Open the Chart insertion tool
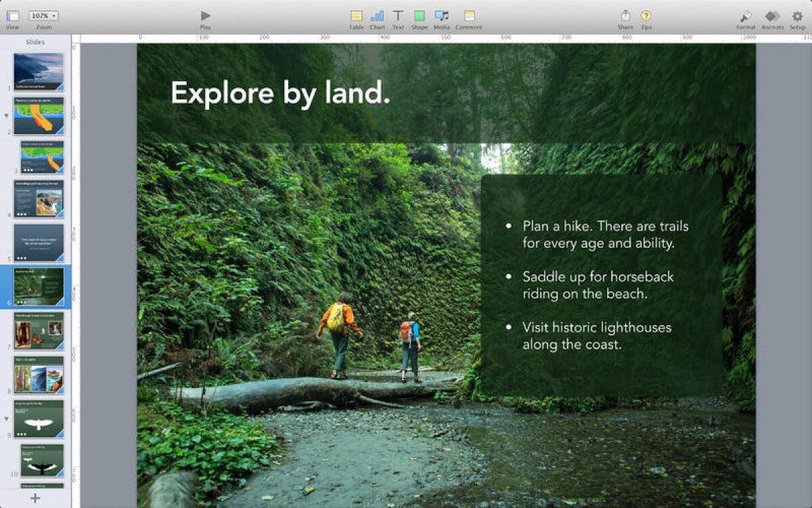The width and height of the screenshot is (812, 508). pos(378,16)
